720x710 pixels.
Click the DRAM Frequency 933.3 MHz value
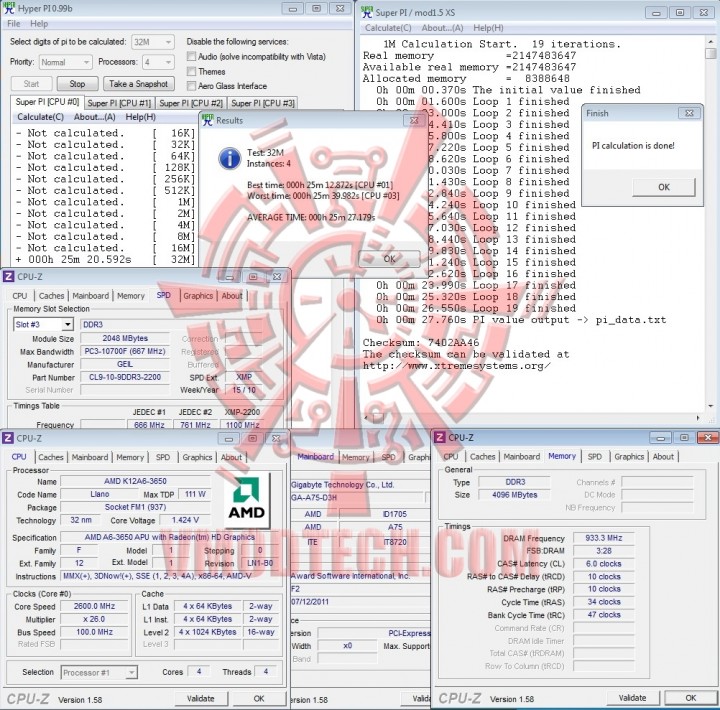(603, 538)
